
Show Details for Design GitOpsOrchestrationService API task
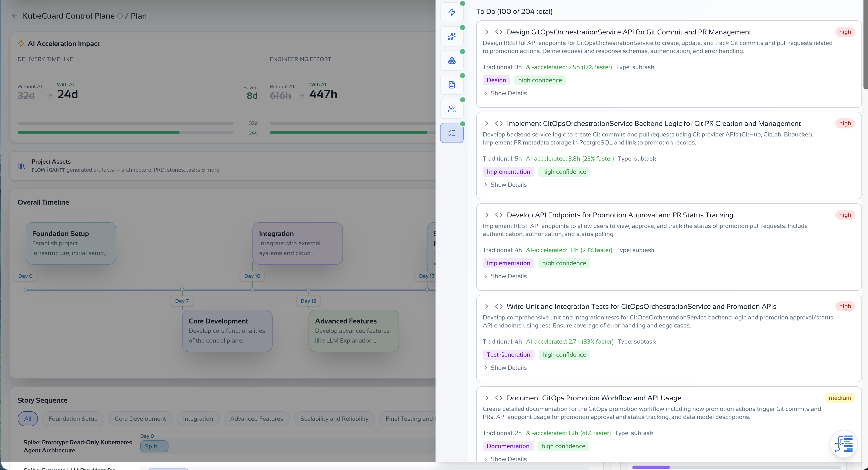pos(505,93)
